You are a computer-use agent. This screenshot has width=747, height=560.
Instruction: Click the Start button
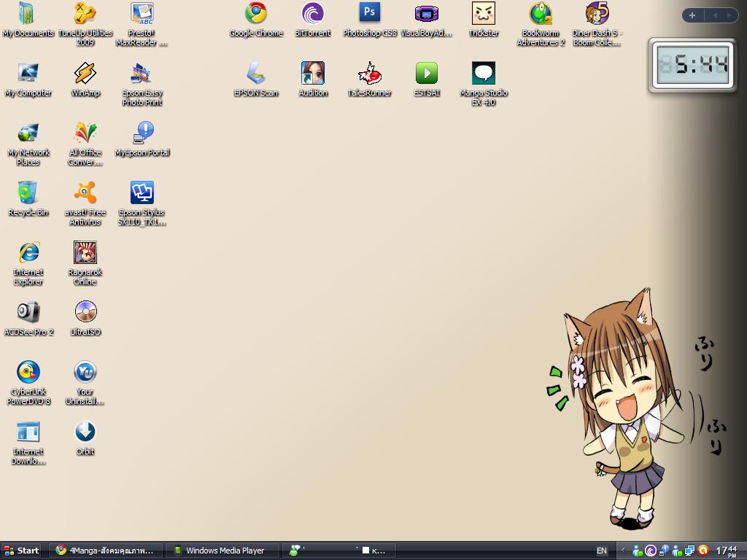21,551
